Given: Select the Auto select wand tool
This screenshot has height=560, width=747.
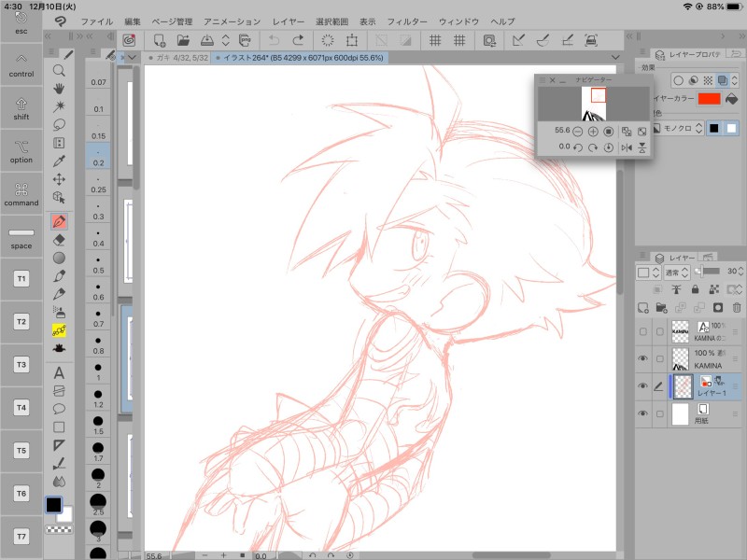Looking at the screenshot, I should point(59,106).
